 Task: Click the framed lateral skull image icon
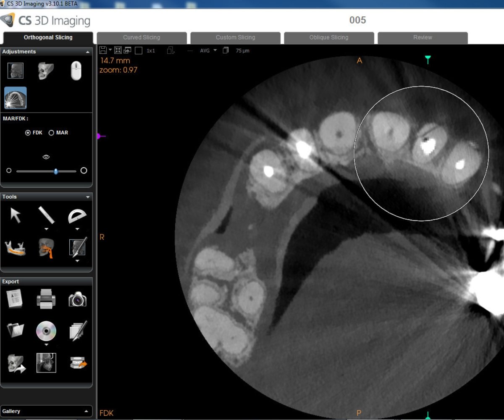[46, 363]
